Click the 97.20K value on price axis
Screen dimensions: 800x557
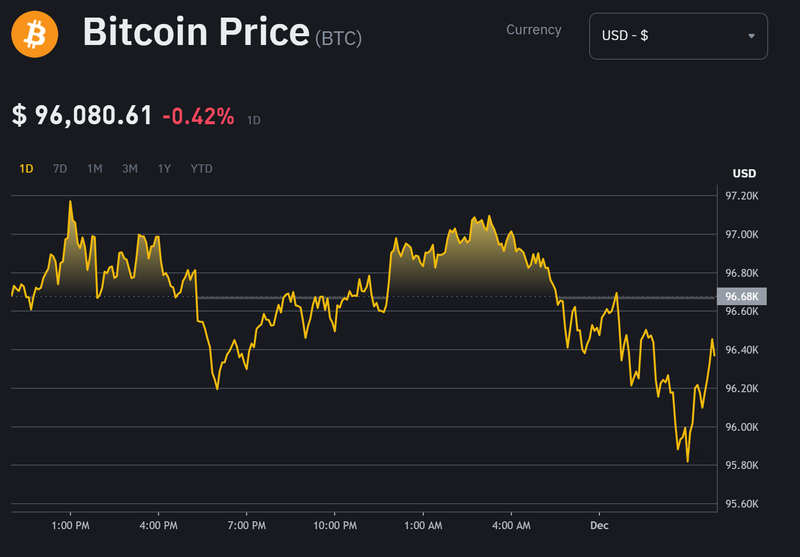(x=743, y=196)
